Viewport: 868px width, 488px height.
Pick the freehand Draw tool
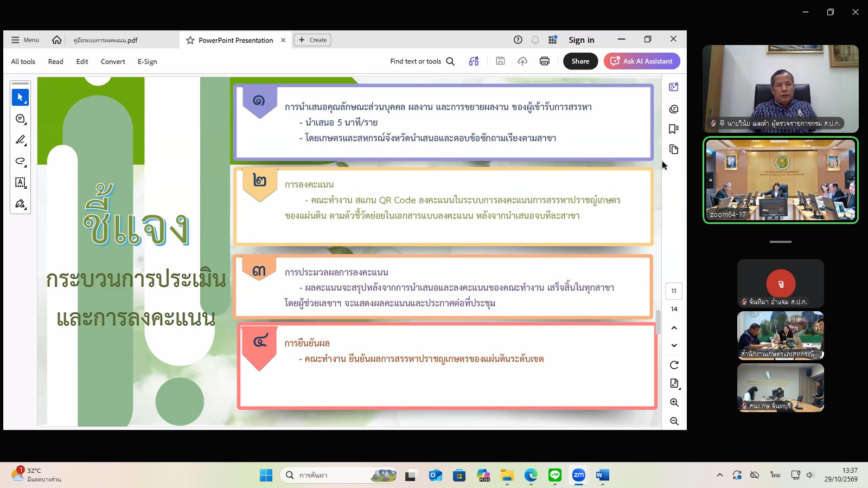click(20, 161)
